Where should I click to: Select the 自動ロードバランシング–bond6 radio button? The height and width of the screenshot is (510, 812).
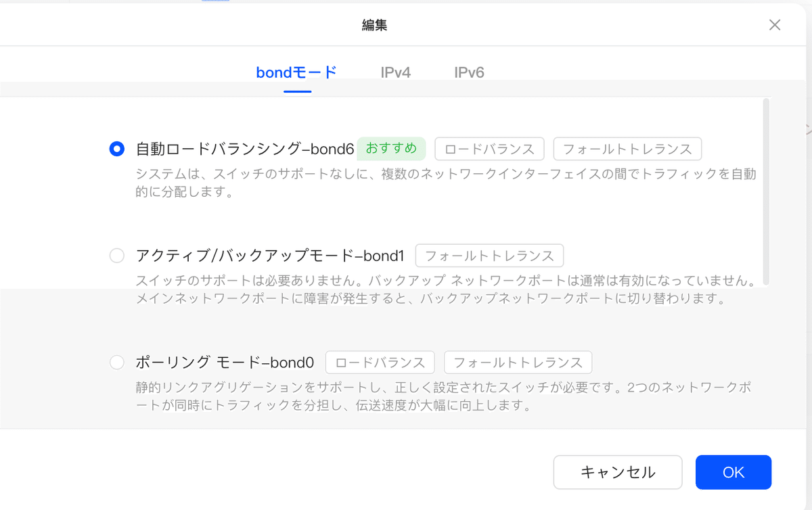tap(116, 149)
